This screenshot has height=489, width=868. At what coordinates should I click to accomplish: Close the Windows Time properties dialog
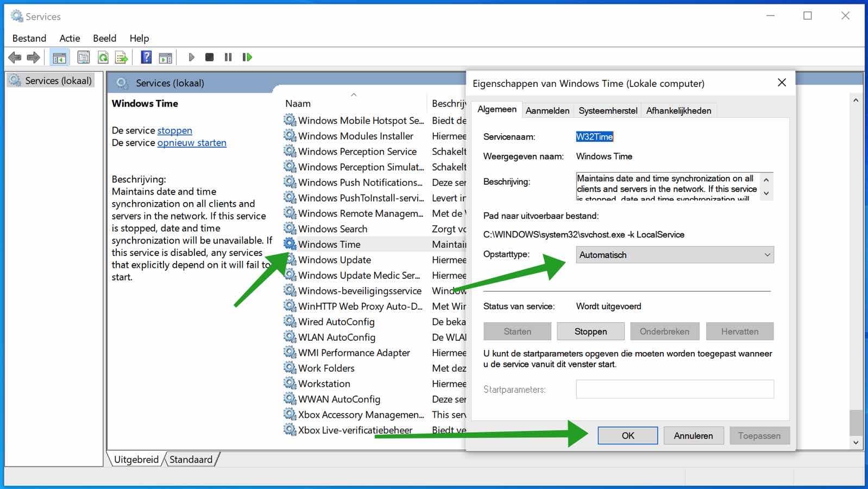pyautogui.click(x=782, y=83)
